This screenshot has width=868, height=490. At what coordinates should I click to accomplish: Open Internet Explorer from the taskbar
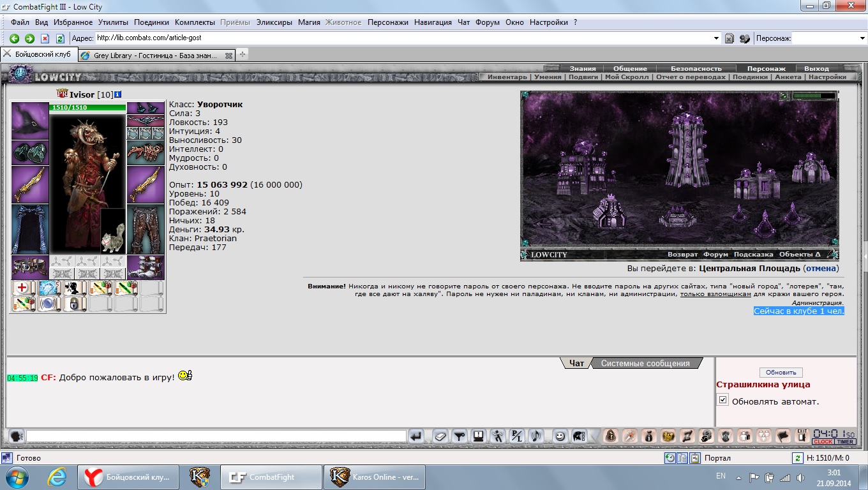57,477
